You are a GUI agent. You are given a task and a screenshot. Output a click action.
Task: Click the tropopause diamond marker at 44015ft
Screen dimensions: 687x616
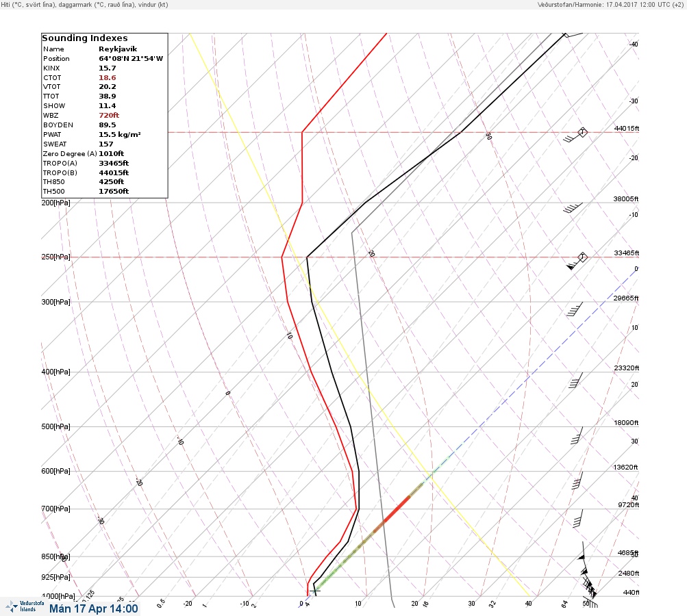click(x=582, y=132)
